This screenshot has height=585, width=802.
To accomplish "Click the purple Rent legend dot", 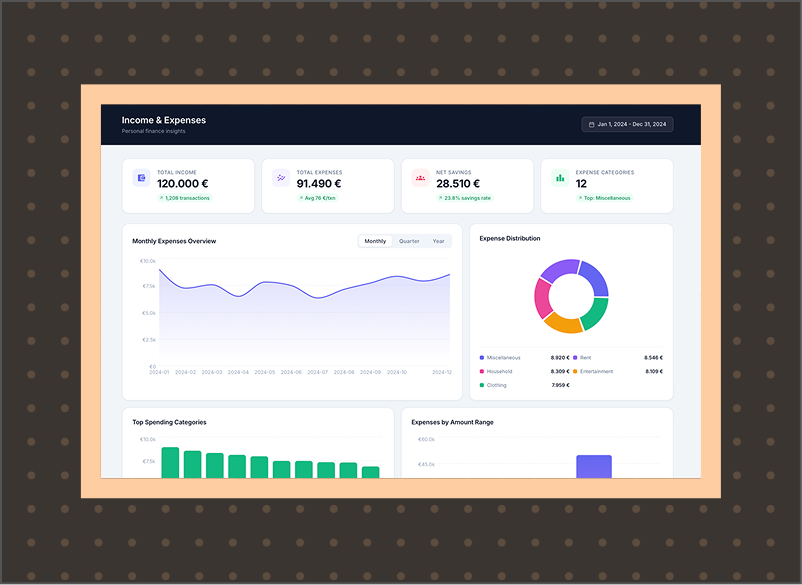I will pos(575,357).
